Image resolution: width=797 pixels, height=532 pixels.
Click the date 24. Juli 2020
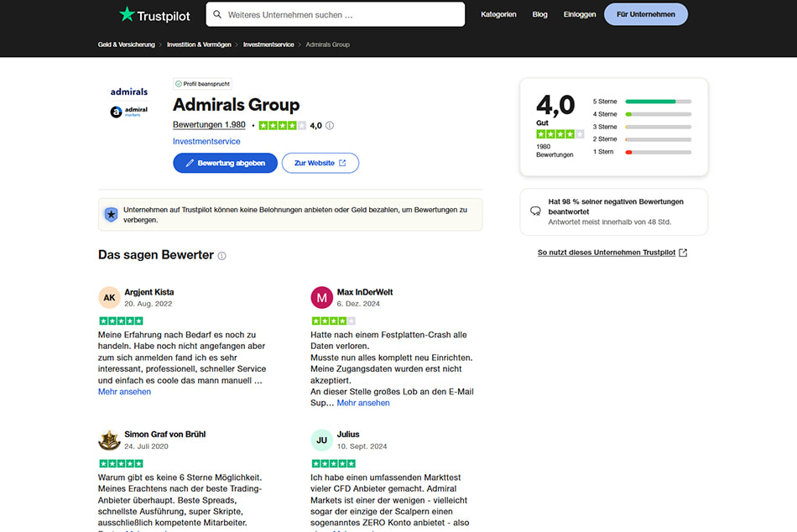pos(146,446)
